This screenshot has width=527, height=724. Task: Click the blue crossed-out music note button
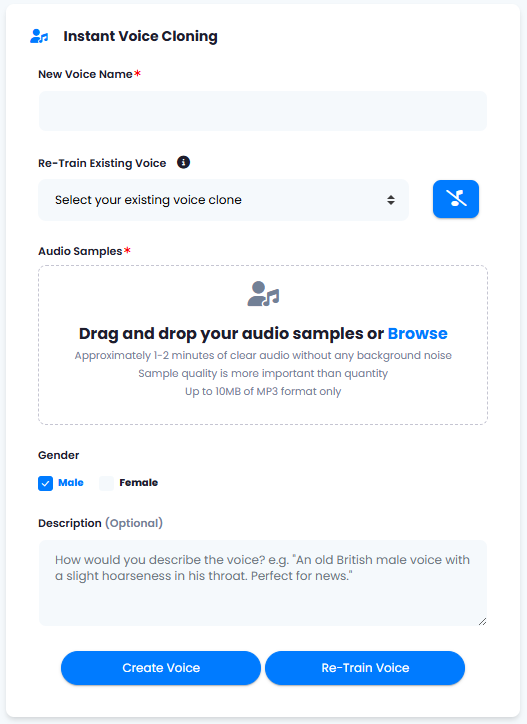point(455,199)
